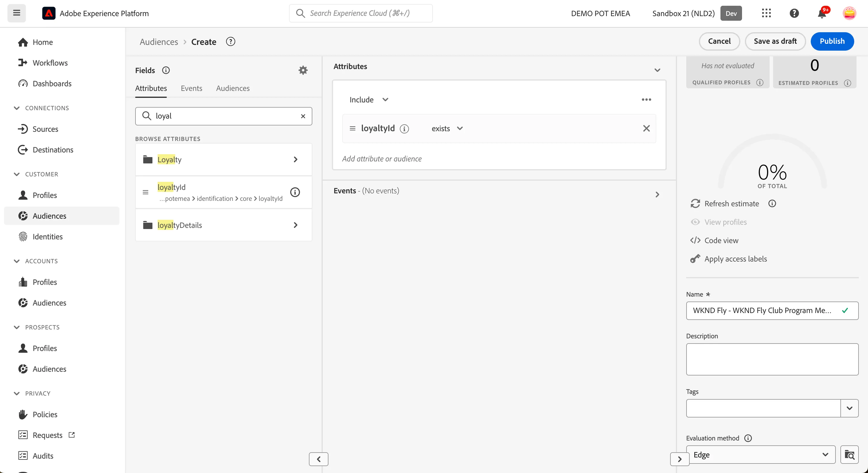Open the exists operator dropdown
The image size is (868, 473).
447,128
